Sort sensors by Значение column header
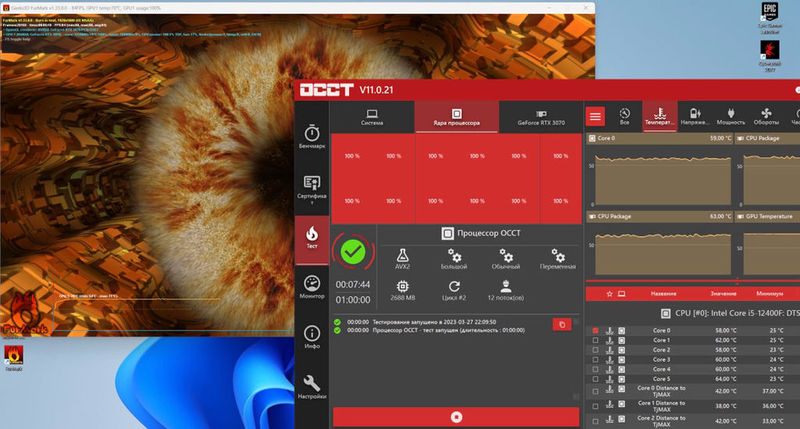 point(723,294)
